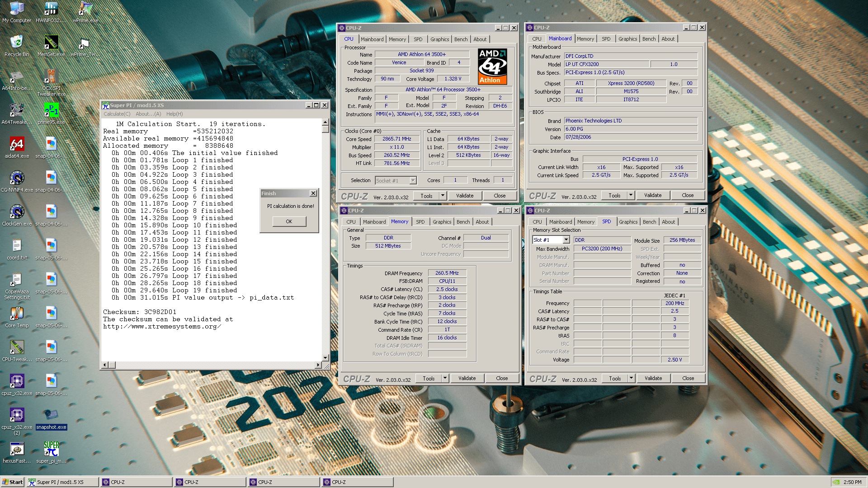Switch to Super PI taskbar button

[x=62, y=482]
